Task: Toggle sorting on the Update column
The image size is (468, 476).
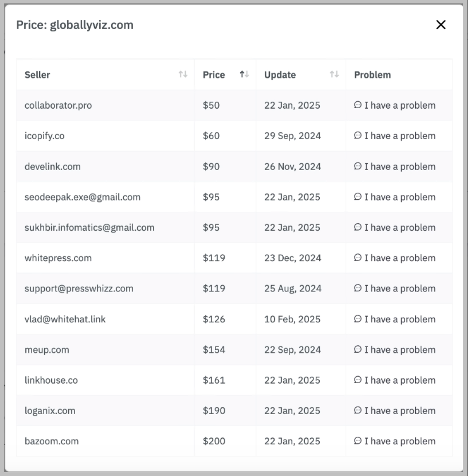Action: pyautogui.click(x=334, y=74)
